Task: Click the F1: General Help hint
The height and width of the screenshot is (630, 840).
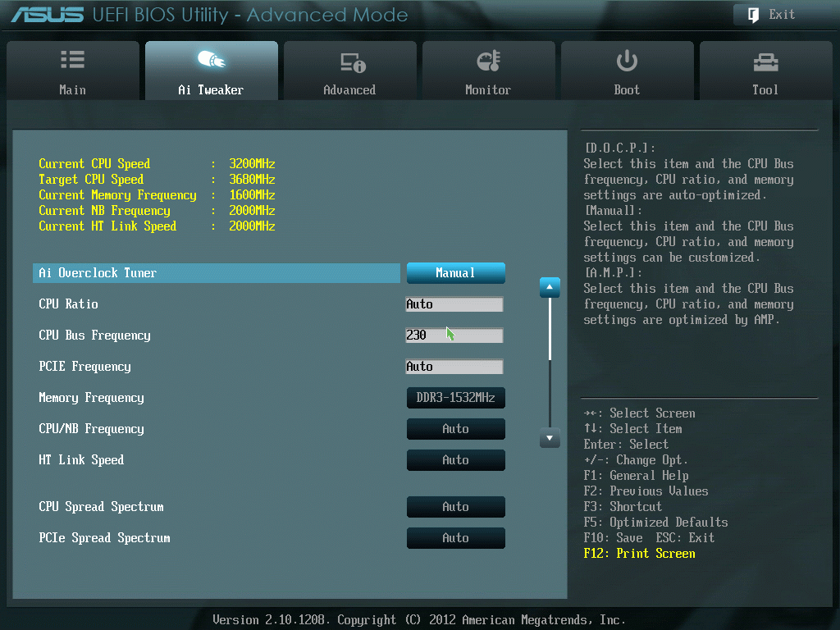Action: (x=636, y=476)
